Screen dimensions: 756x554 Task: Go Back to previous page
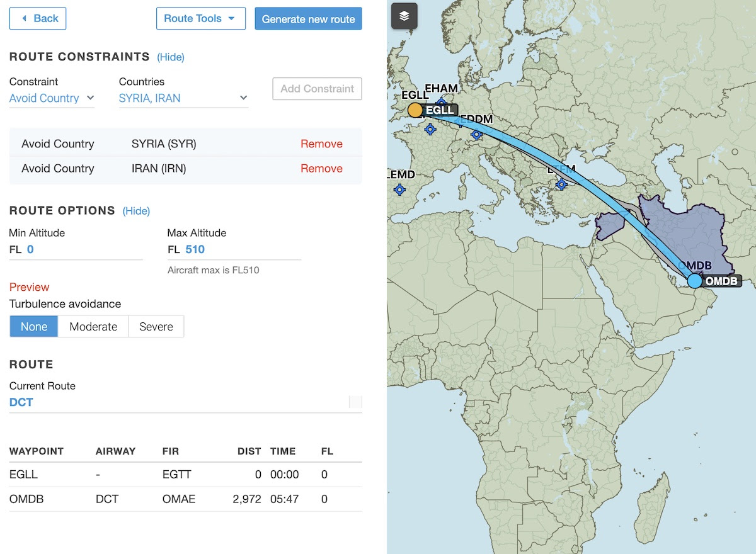[38, 19]
